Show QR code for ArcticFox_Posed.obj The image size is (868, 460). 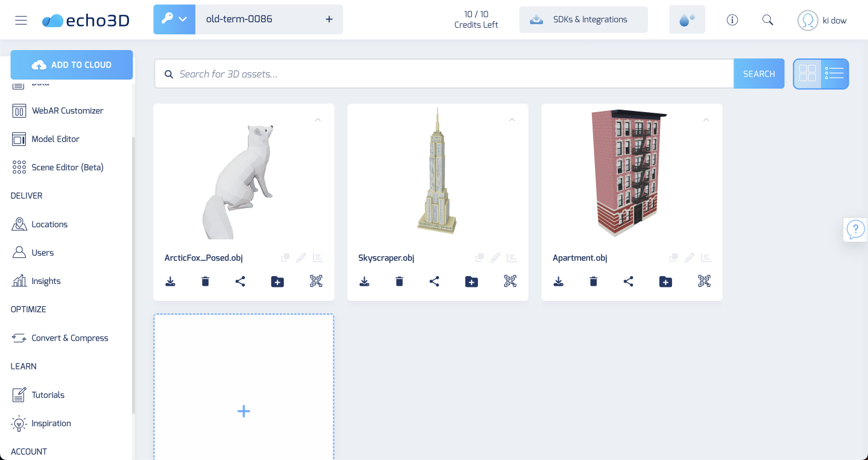(x=316, y=281)
